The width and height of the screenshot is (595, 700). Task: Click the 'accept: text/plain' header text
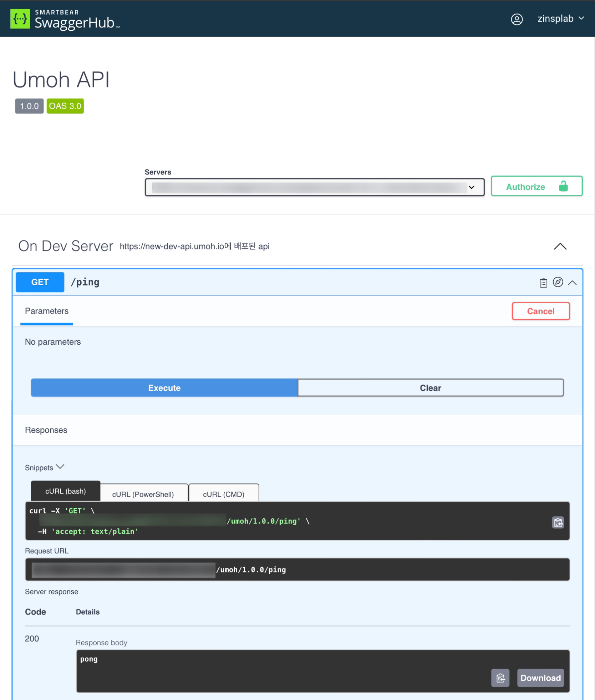click(x=95, y=532)
